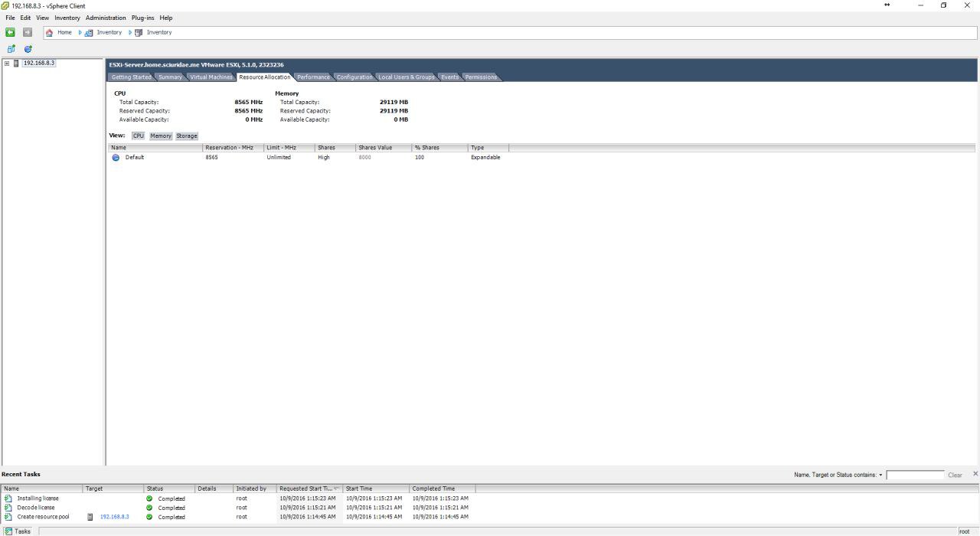The height and width of the screenshot is (536, 980).
Task: Click the Expandable type cell
Action: [485, 157]
